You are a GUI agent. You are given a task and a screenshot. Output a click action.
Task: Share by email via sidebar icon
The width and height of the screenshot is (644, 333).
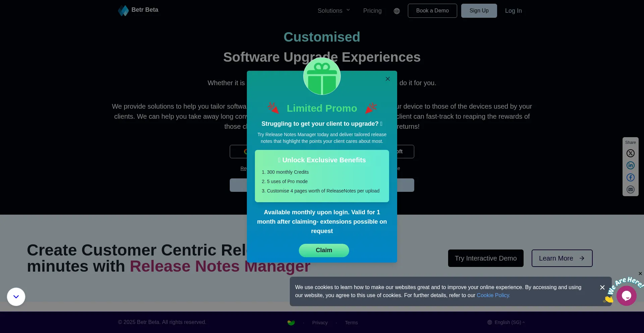point(630,189)
